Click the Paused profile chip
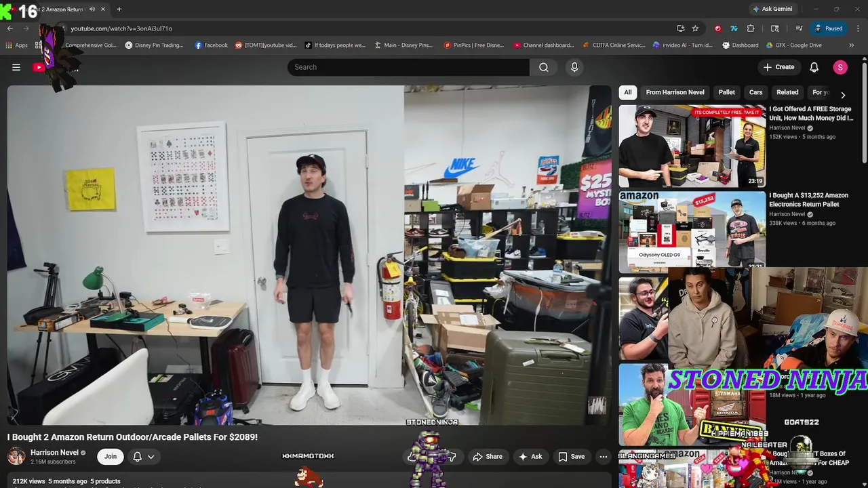This screenshot has width=868, height=488. (829, 28)
